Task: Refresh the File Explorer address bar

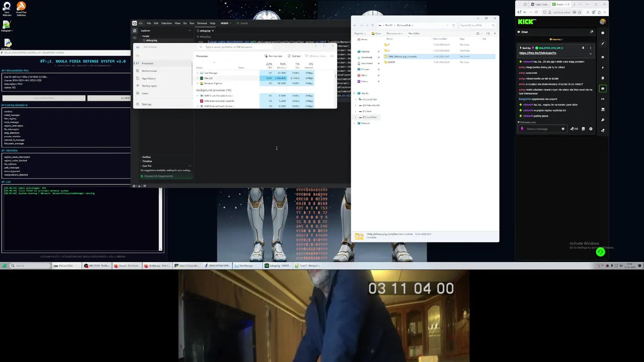Action: (x=453, y=25)
